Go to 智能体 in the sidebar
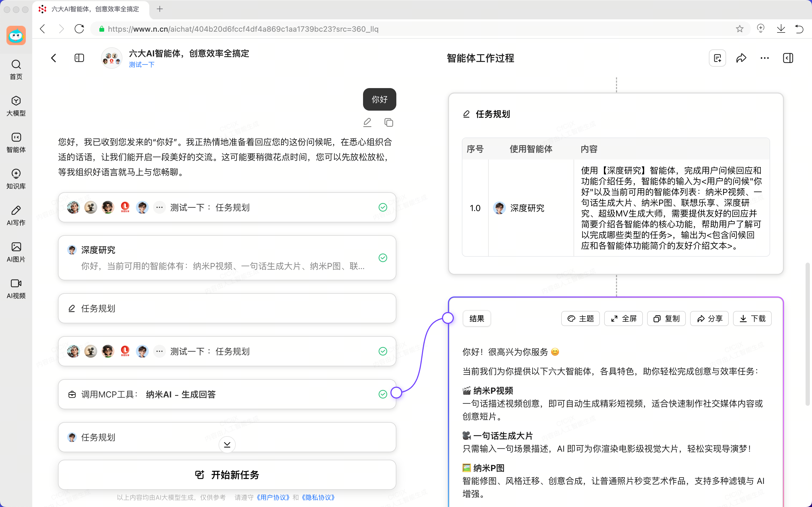This screenshot has width=812, height=507. click(16, 143)
